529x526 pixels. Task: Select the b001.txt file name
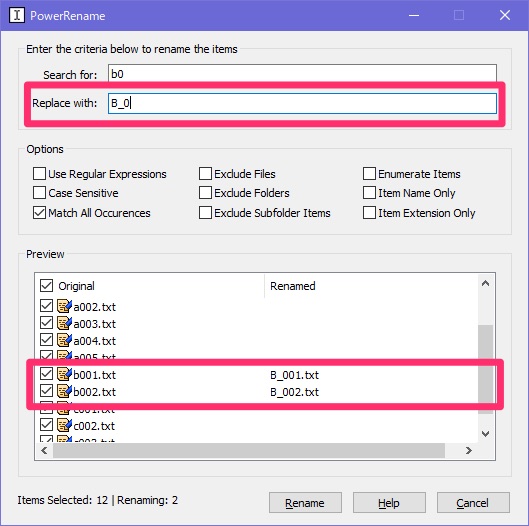coord(94,375)
